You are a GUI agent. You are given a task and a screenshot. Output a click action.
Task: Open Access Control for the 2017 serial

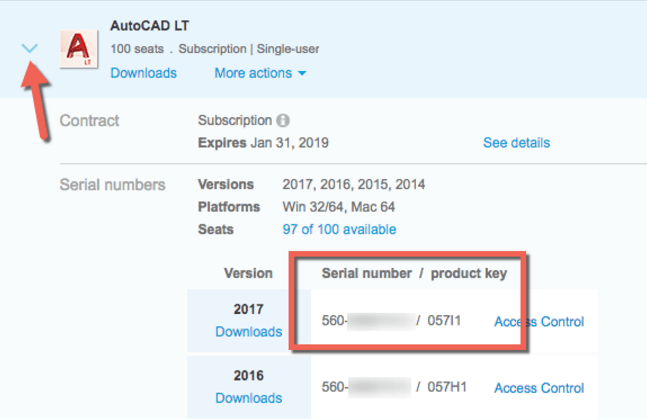tap(539, 322)
